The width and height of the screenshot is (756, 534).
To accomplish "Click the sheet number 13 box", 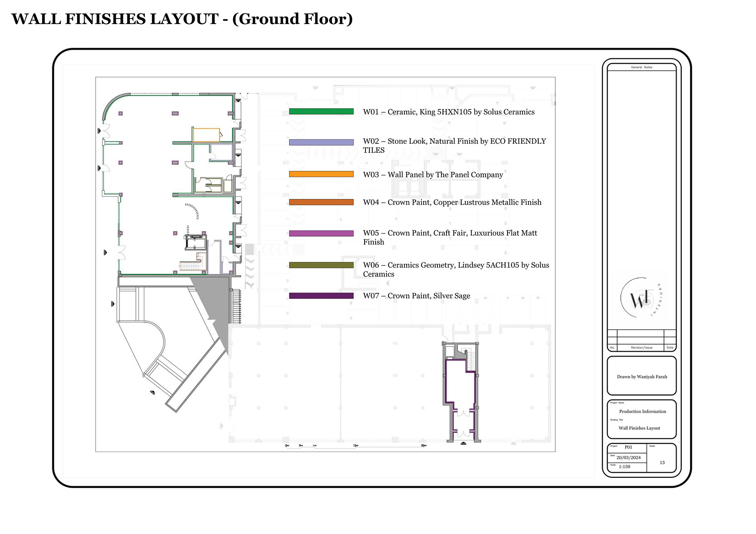I will tap(662, 462).
